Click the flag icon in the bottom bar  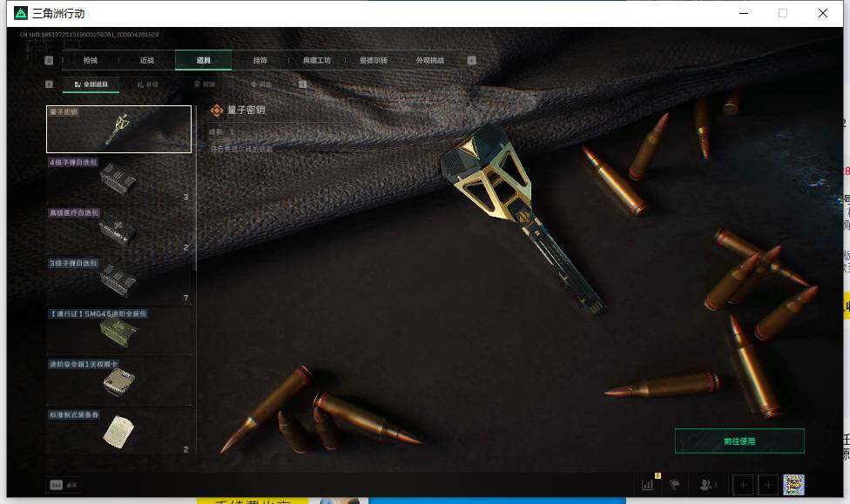coord(675,485)
